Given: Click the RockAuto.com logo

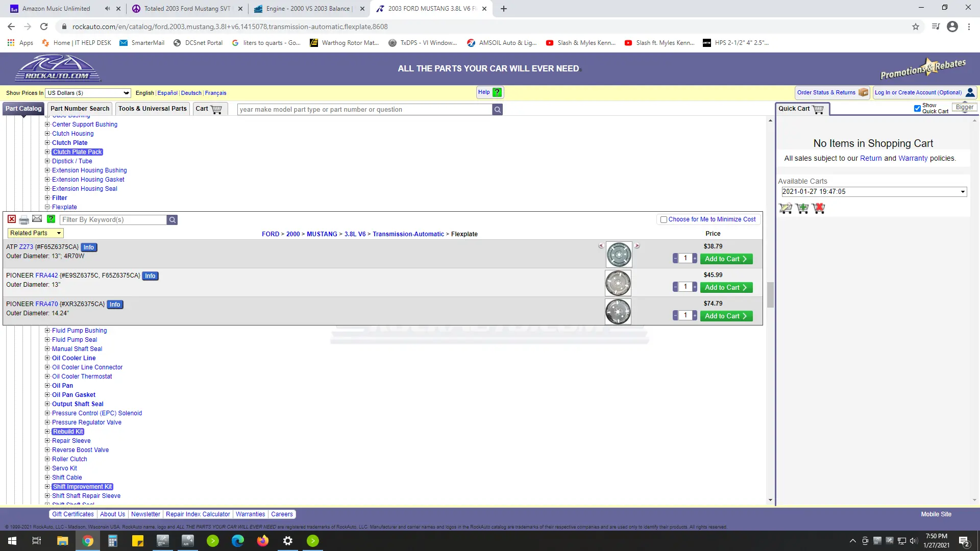Looking at the screenshot, I should click(58, 68).
